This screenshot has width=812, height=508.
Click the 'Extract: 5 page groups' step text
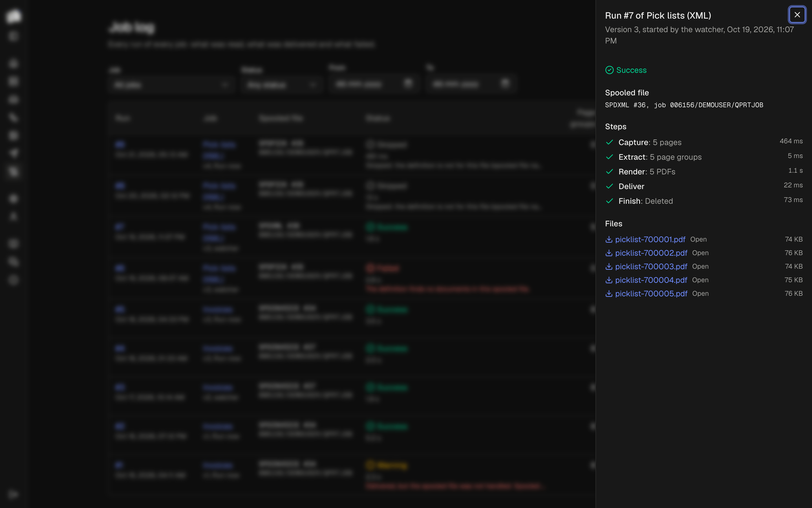(660, 157)
